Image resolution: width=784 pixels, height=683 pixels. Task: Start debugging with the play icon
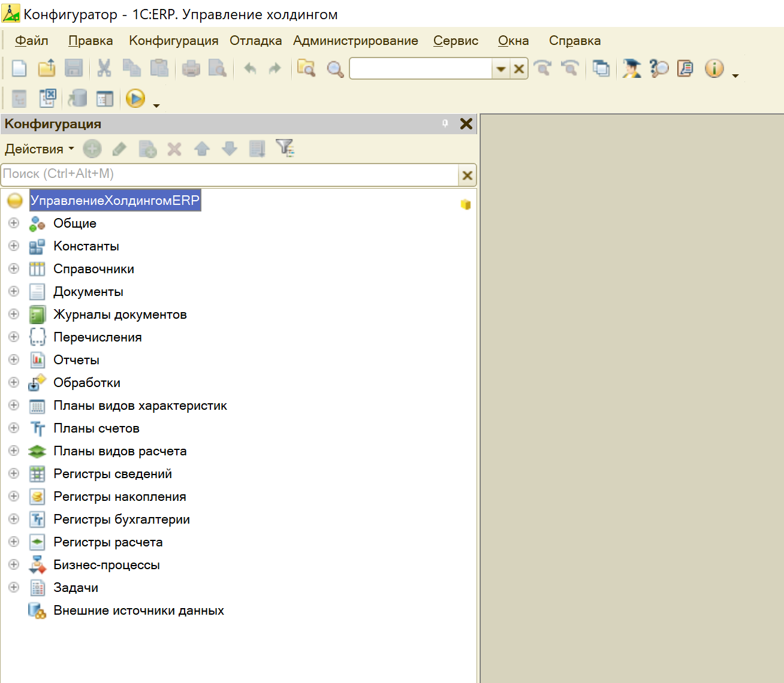[x=135, y=98]
